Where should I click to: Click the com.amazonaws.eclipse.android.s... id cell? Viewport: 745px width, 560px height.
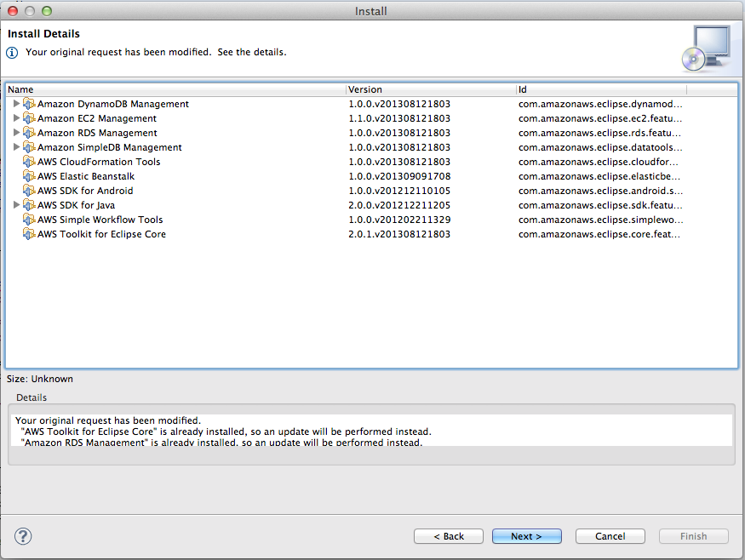pos(600,191)
